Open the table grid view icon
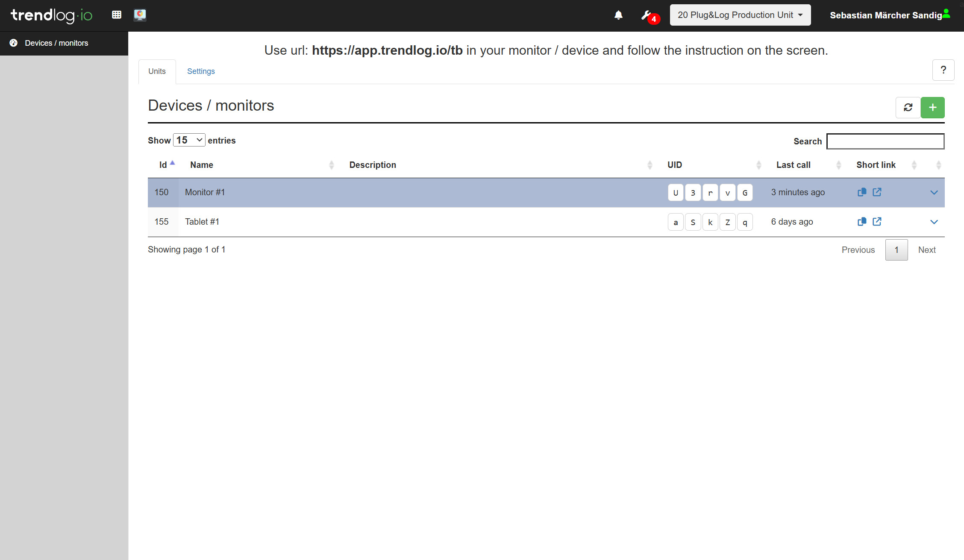The height and width of the screenshot is (560, 964). (117, 15)
